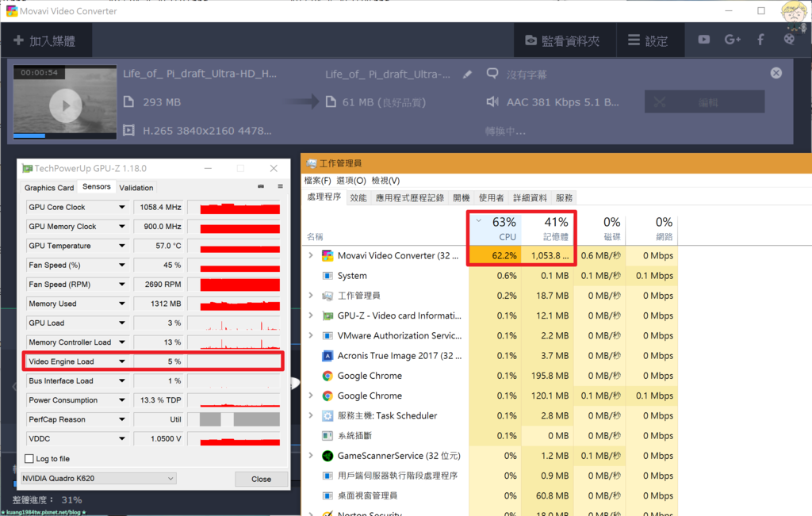
Task: Open the GPU-Z hamburger menu icon
Action: [280, 186]
